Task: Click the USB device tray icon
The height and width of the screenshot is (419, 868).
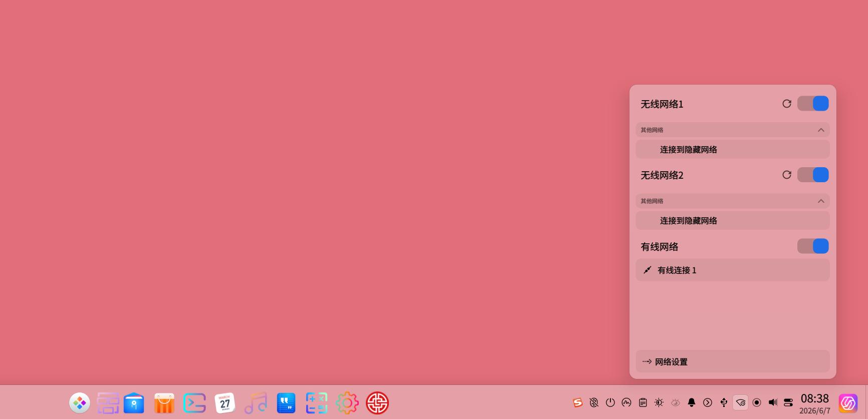Action: point(724,402)
